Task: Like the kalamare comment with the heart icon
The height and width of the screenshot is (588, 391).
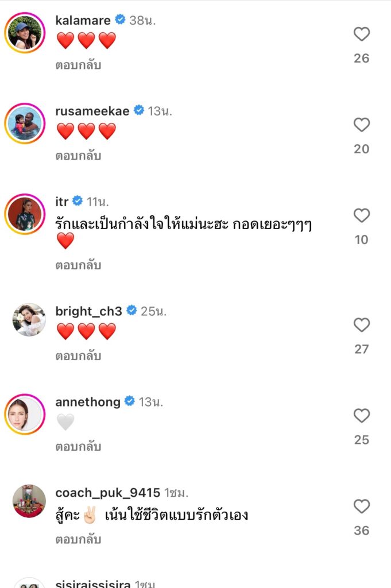Action: point(361,34)
